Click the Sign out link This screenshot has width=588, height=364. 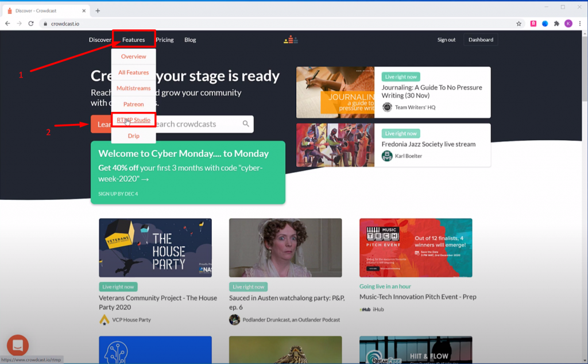(x=446, y=40)
